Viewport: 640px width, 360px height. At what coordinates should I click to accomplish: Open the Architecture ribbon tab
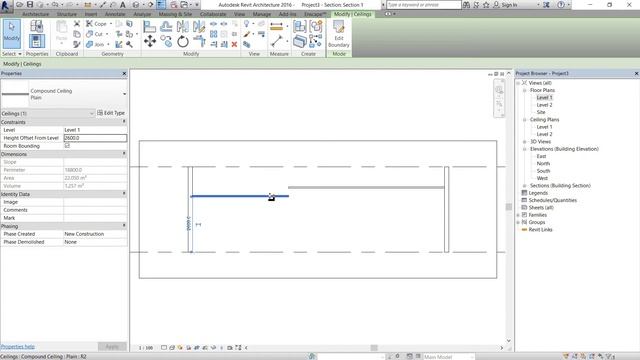(36, 14)
